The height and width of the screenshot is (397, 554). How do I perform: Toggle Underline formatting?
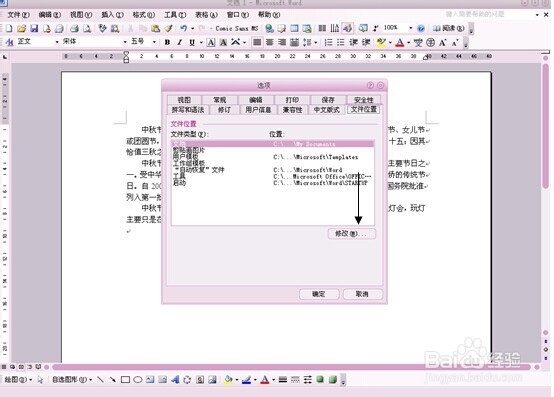tap(192, 42)
